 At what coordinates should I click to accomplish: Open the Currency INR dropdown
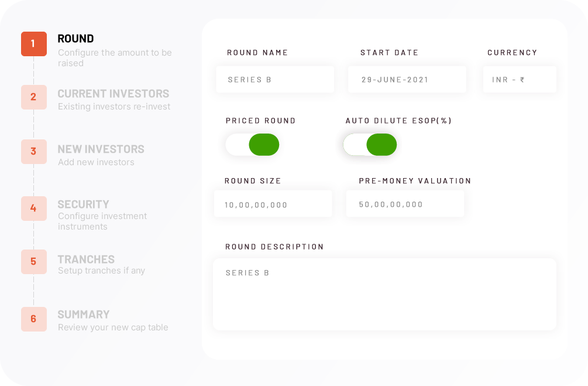tap(520, 79)
